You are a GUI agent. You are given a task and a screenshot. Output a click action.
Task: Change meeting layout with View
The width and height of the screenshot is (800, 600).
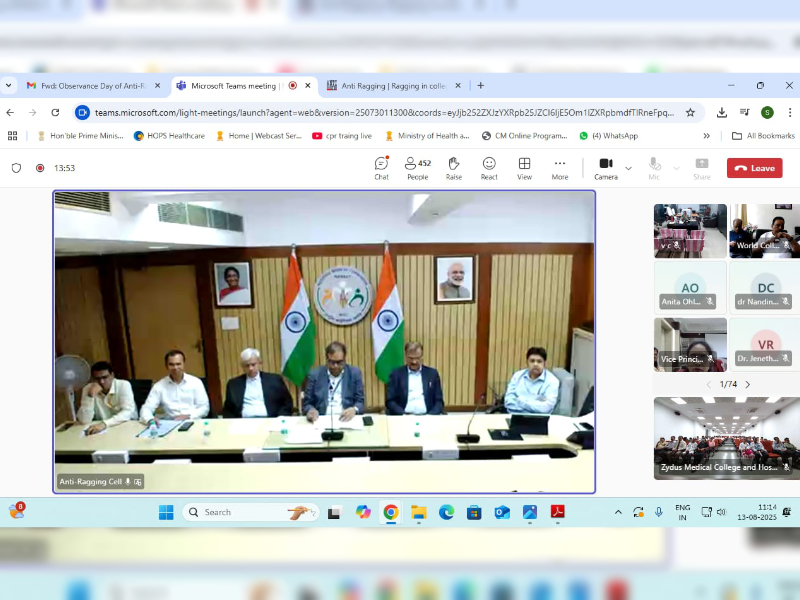click(524, 167)
